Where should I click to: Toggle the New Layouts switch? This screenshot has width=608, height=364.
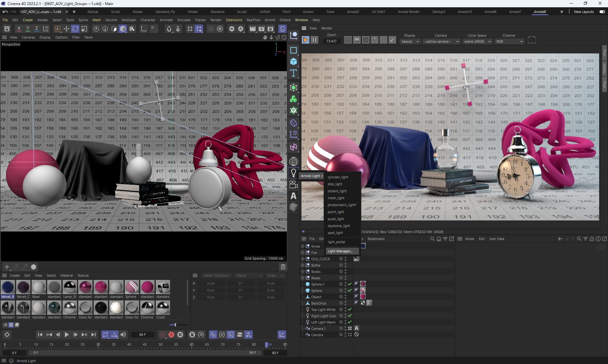point(602,12)
